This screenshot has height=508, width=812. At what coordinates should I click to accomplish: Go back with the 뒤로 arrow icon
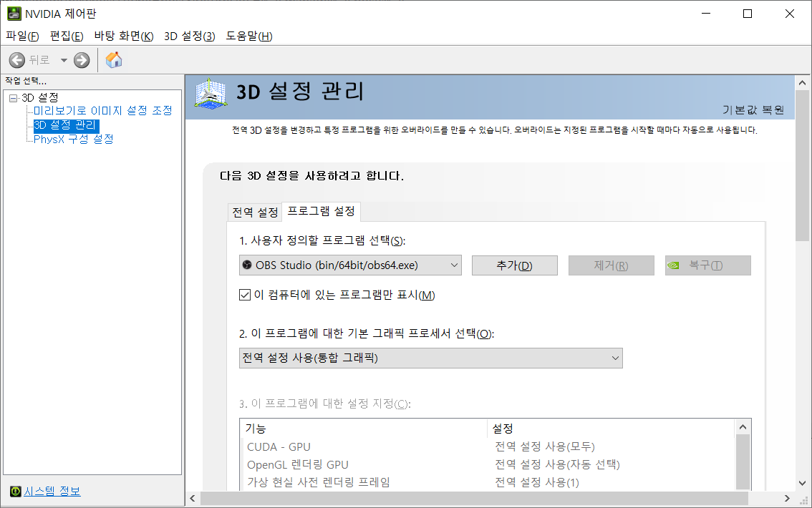[17, 61]
